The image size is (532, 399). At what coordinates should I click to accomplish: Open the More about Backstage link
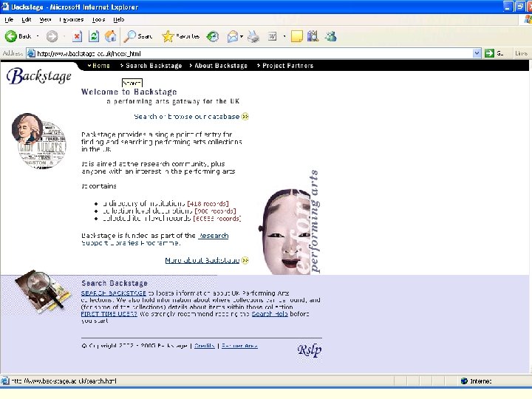[202, 260]
